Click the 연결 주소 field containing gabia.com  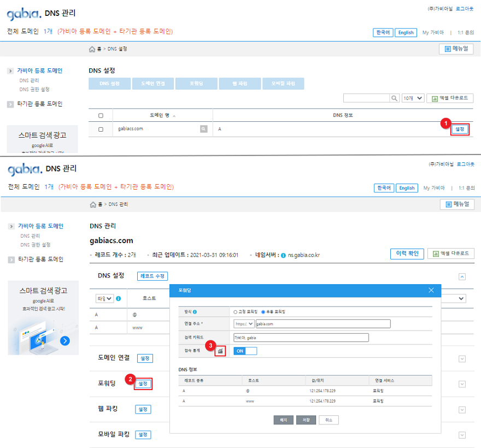tap(323, 324)
